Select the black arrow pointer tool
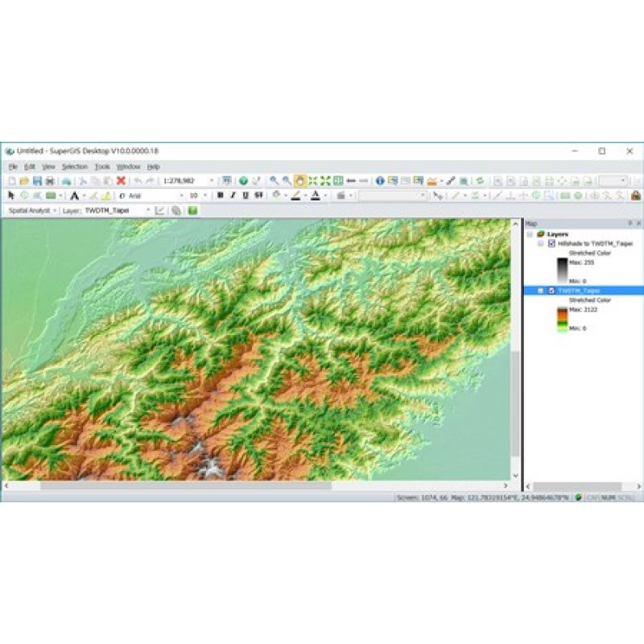Screen dimensions: 644x644 coord(11,196)
